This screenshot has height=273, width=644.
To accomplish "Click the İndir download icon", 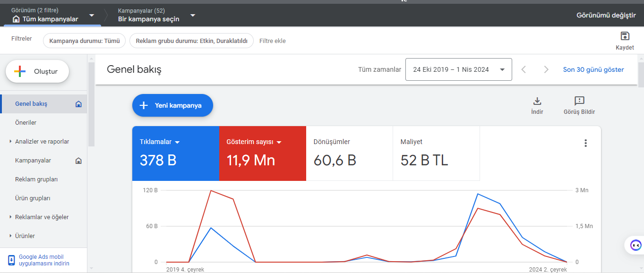I will (x=537, y=101).
